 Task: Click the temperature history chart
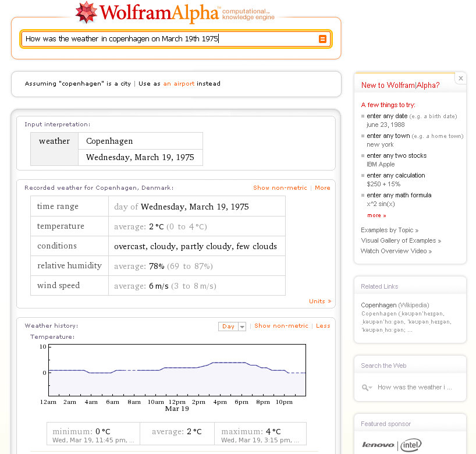pyautogui.click(x=177, y=370)
